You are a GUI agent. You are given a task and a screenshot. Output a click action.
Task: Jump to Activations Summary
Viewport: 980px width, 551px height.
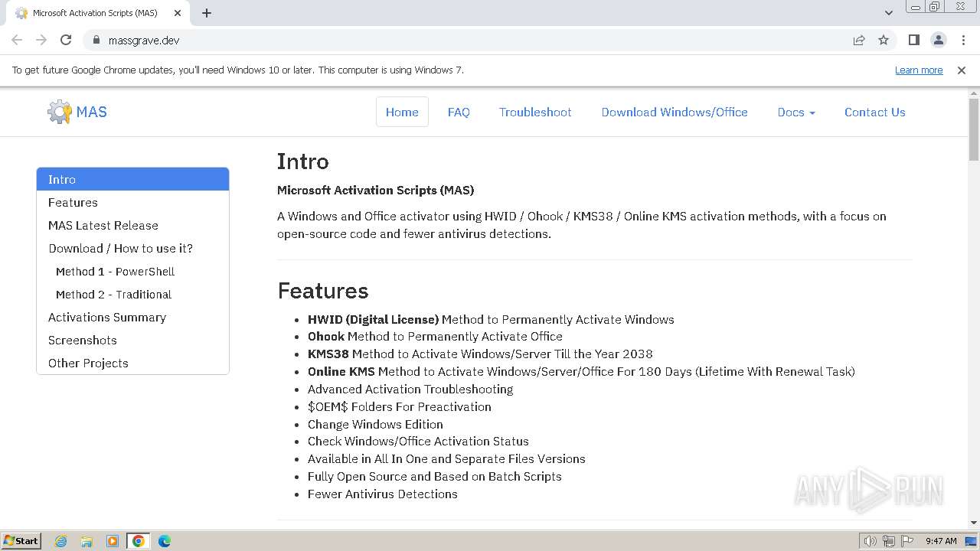[132, 317]
